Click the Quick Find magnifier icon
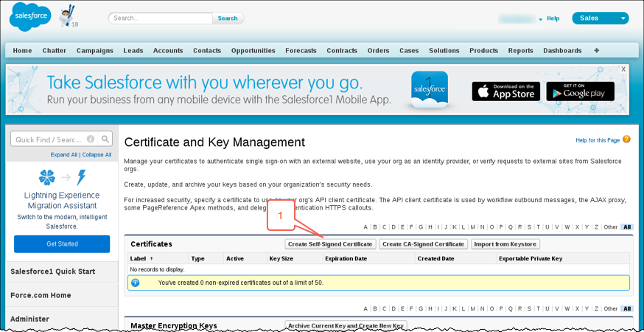Viewport: 644px width, 332px height. [105, 139]
